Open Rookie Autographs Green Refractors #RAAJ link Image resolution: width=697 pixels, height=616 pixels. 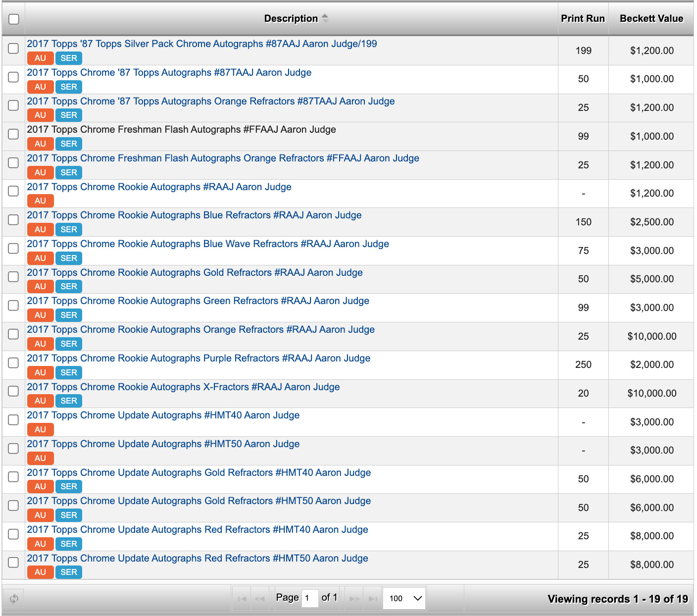[198, 301]
